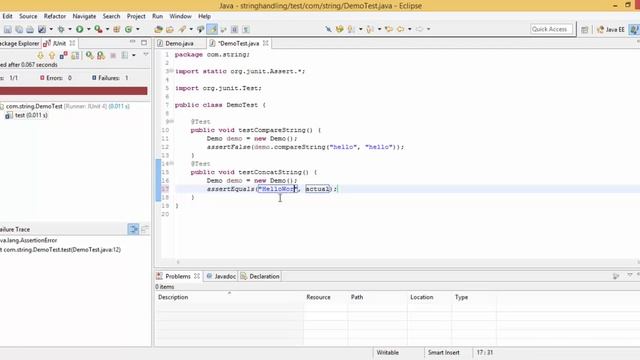640x360 pixels.
Task: Click the JUnit Test Run History icon
Action: [x=124, y=56]
